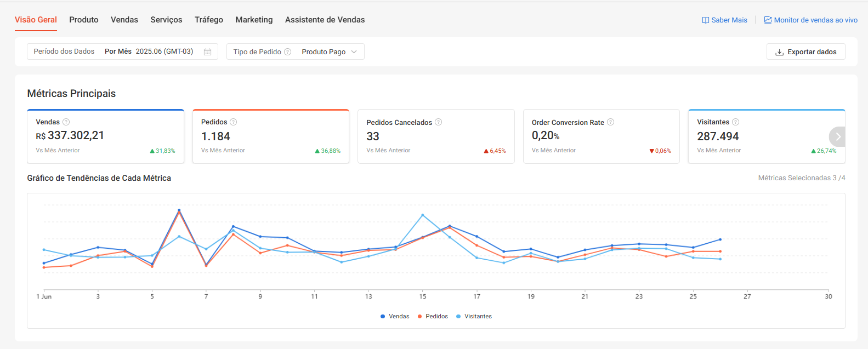This screenshot has width=868, height=349.
Task: Open the Assistente de Vendas tab
Action: click(x=325, y=20)
